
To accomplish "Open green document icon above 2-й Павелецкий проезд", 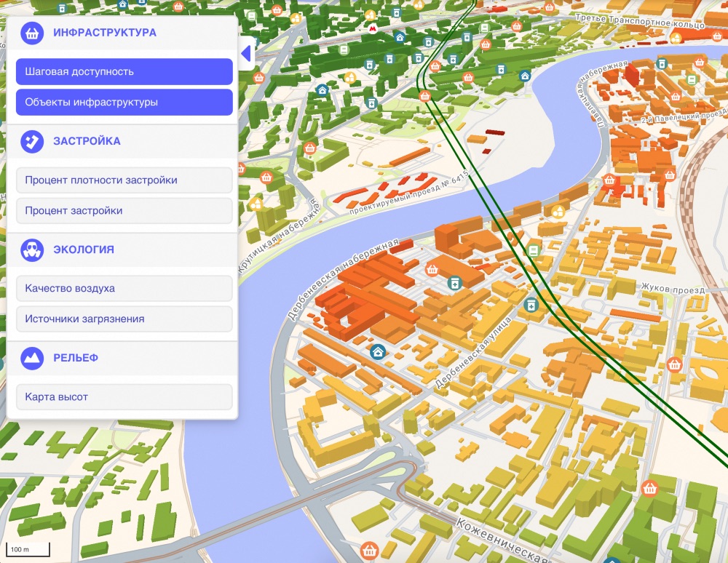I will (692, 80).
